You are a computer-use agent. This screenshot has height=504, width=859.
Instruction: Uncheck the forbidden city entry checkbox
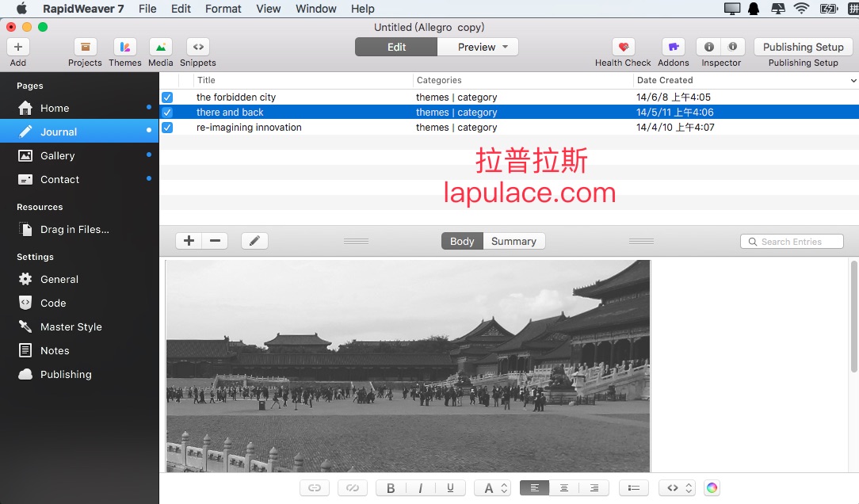167,97
